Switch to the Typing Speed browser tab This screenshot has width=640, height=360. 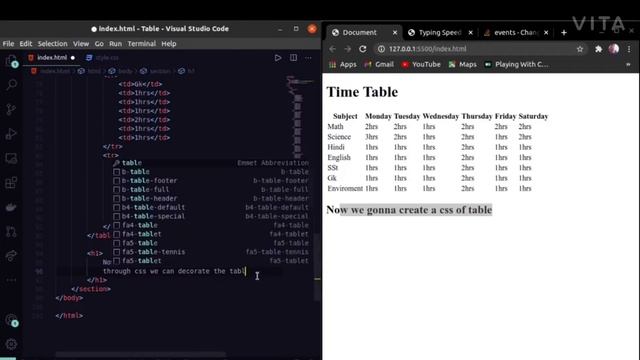(440, 33)
